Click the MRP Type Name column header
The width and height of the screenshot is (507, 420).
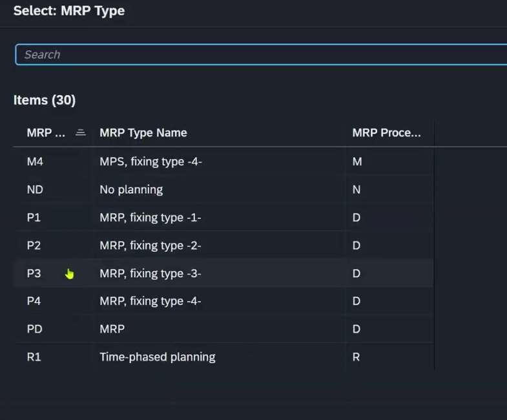143,132
